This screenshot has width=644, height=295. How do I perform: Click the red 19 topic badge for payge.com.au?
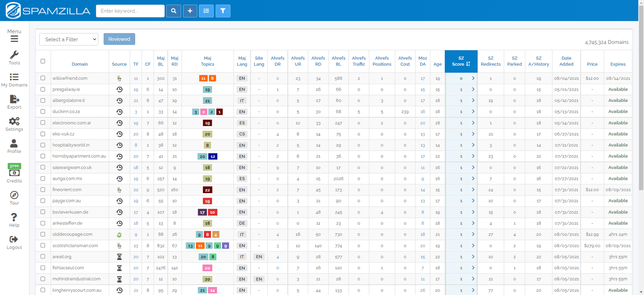(x=207, y=201)
